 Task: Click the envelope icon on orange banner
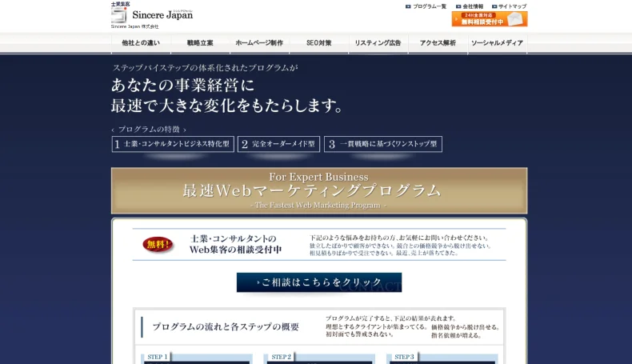pos(515,19)
